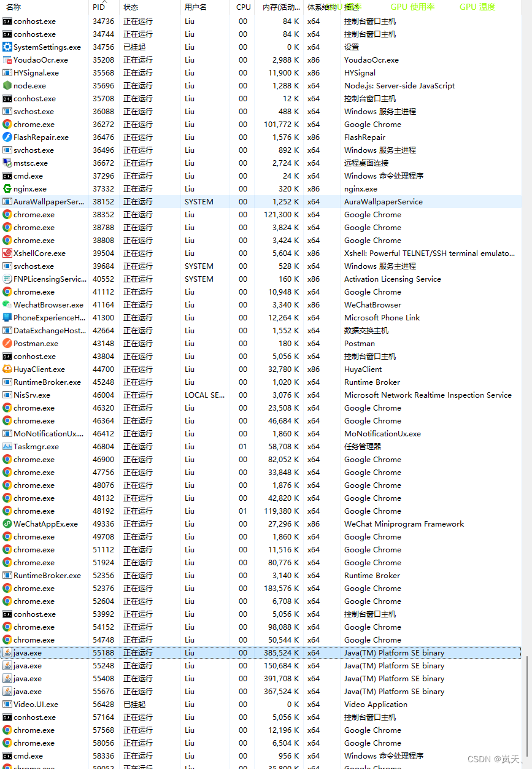Click PID cell 43148
Viewport: 532px width, 769px height.
[103, 344]
